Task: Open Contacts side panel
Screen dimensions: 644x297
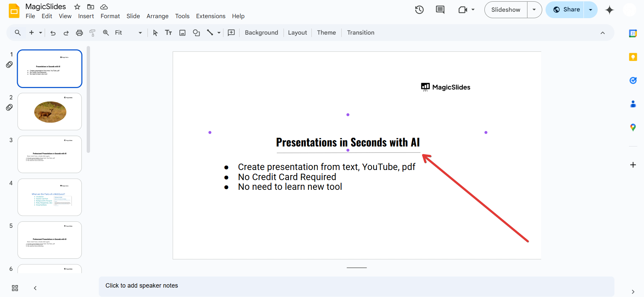Action: point(633,104)
